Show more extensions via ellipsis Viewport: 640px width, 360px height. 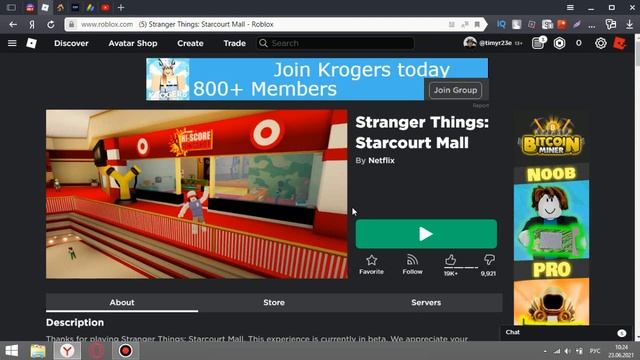591,25
